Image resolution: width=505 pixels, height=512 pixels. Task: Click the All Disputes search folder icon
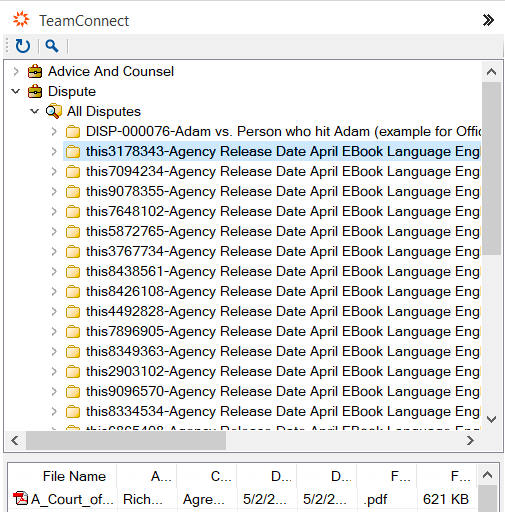tap(54, 112)
